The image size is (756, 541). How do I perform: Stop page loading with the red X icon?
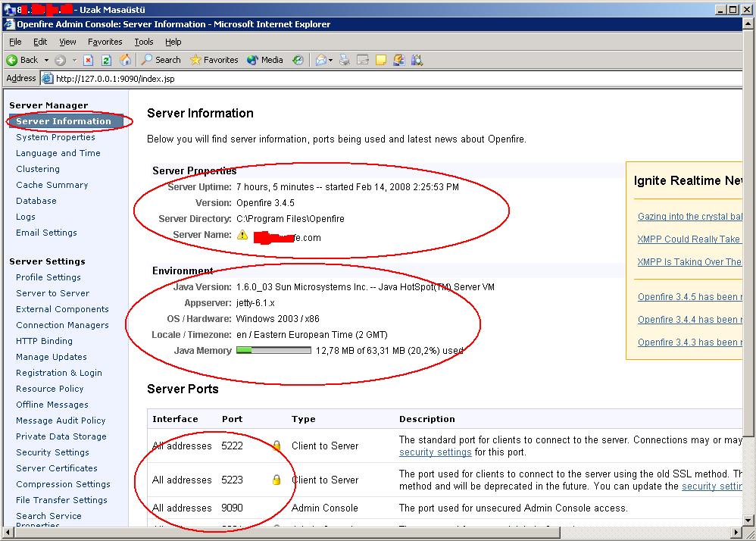pos(88,61)
